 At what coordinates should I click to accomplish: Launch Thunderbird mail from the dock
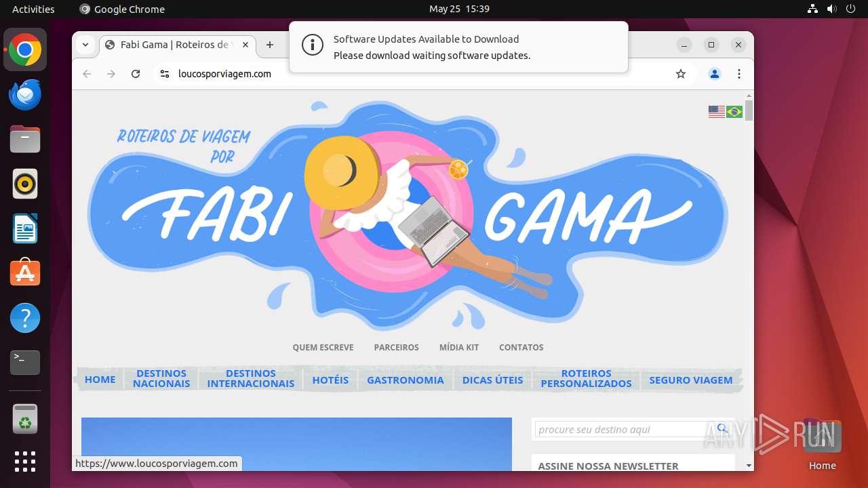25,94
